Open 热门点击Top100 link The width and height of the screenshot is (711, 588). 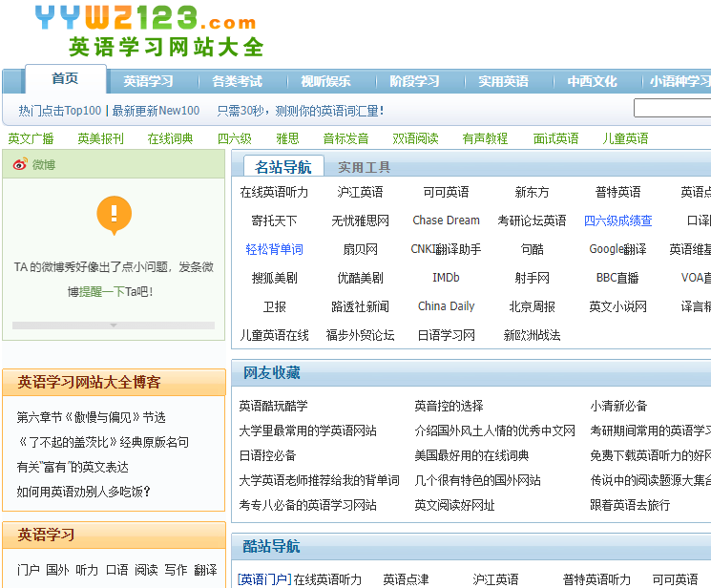click(x=59, y=111)
